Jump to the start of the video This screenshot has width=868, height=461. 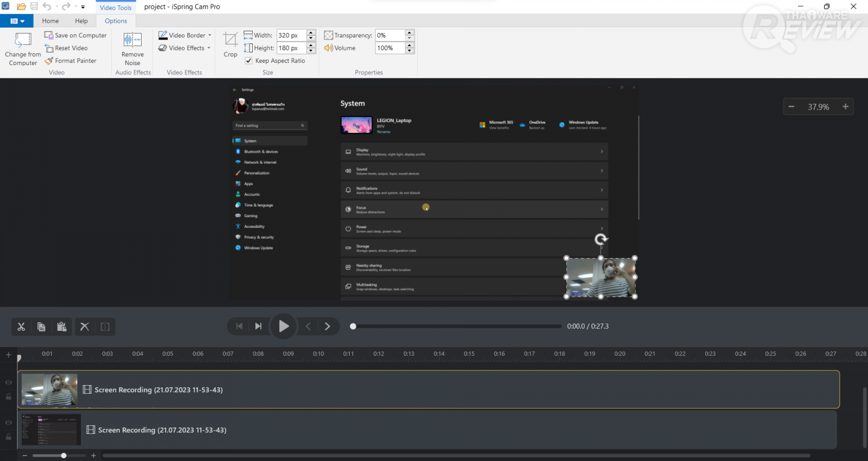pyautogui.click(x=239, y=326)
